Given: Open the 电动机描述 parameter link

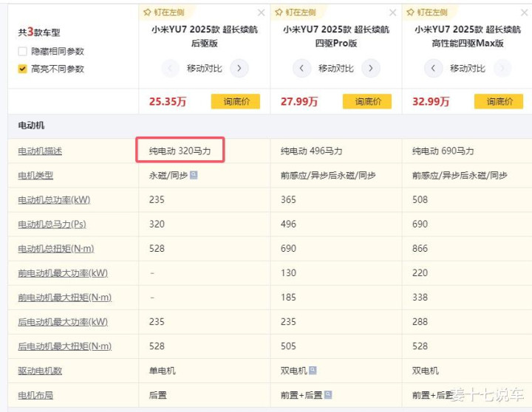Looking at the screenshot, I should (40, 151).
